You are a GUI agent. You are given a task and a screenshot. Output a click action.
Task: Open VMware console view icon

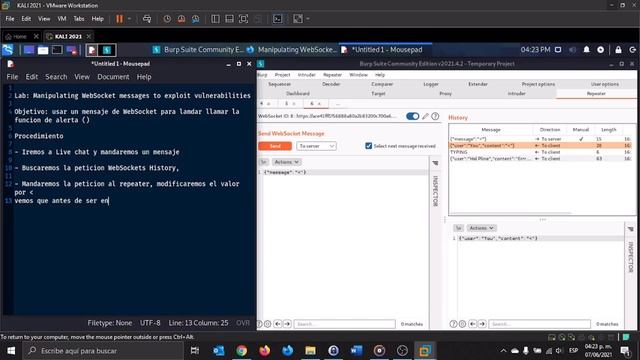click(278, 19)
